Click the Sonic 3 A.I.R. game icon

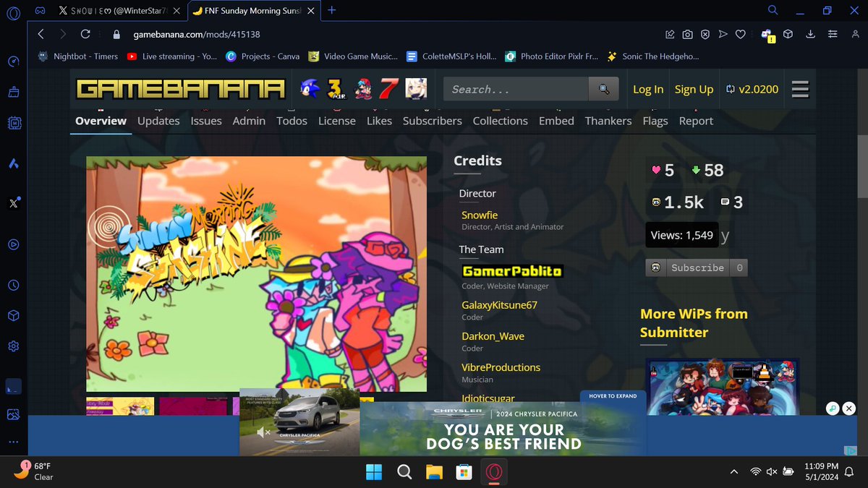[335, 89]
